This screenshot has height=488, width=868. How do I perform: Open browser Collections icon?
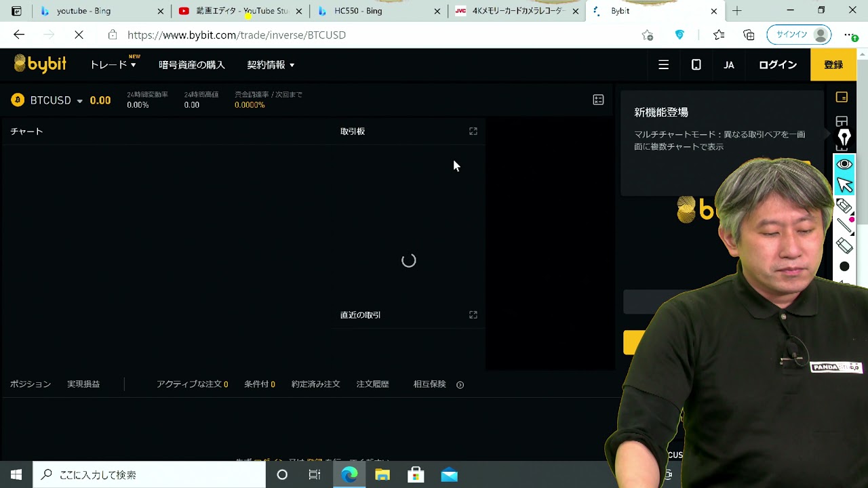(749, 35)
